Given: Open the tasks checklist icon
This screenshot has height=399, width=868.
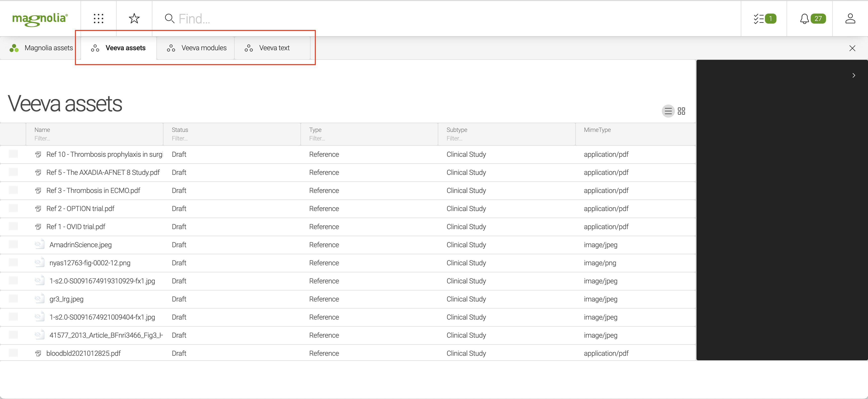Looking at the screenshot, I should pyautogui.click(x=759, y=19).
